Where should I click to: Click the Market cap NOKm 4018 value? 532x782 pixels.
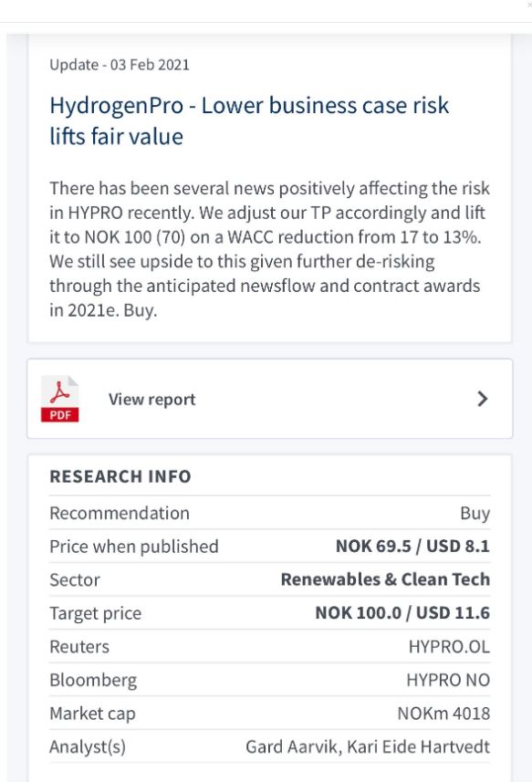click(x=443, y=714)
